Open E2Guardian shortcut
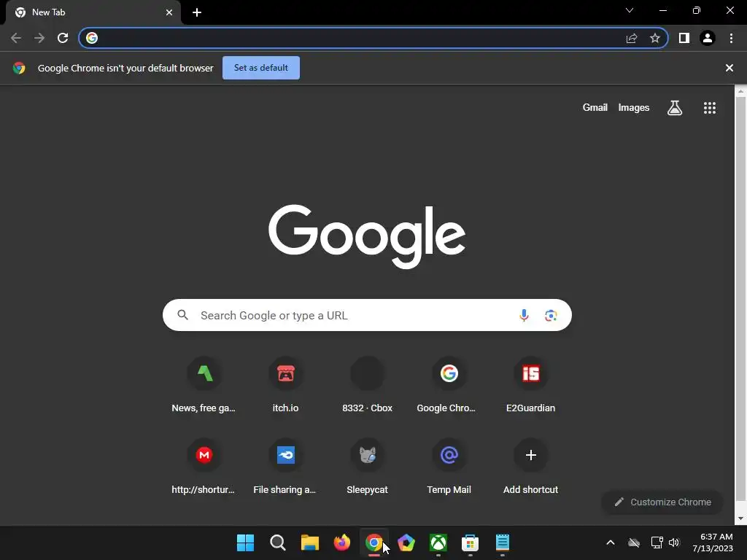Image resolution: width=747 pixels, height=560 pixels. point(531,386)
